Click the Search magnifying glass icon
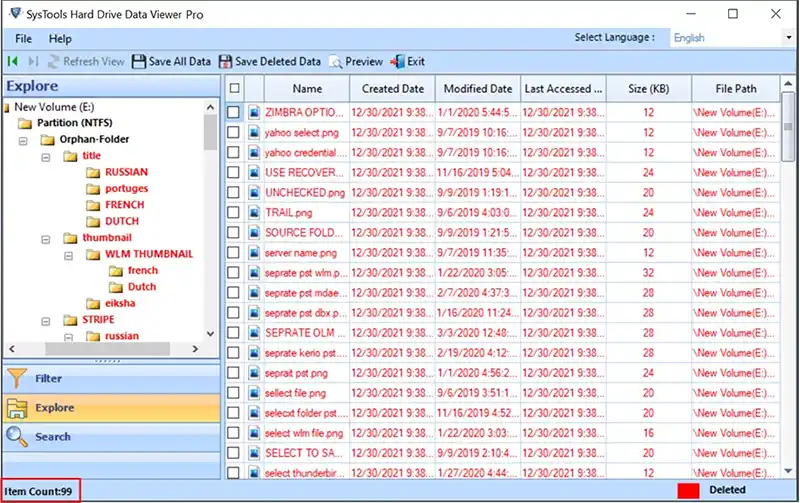The image size is (800, 503). pyautogui.click(x=17, y=437)
